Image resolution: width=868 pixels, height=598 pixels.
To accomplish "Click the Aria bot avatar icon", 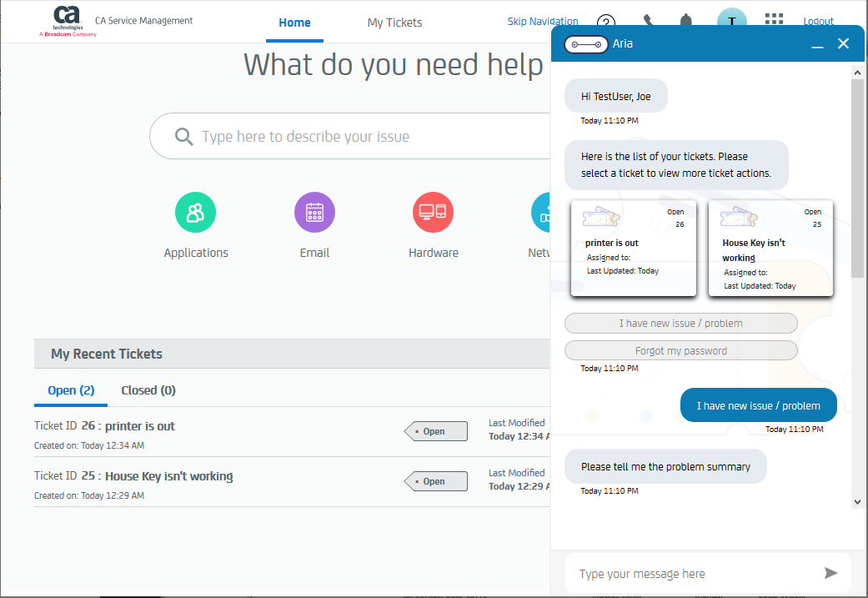I will tap(586, 44).
